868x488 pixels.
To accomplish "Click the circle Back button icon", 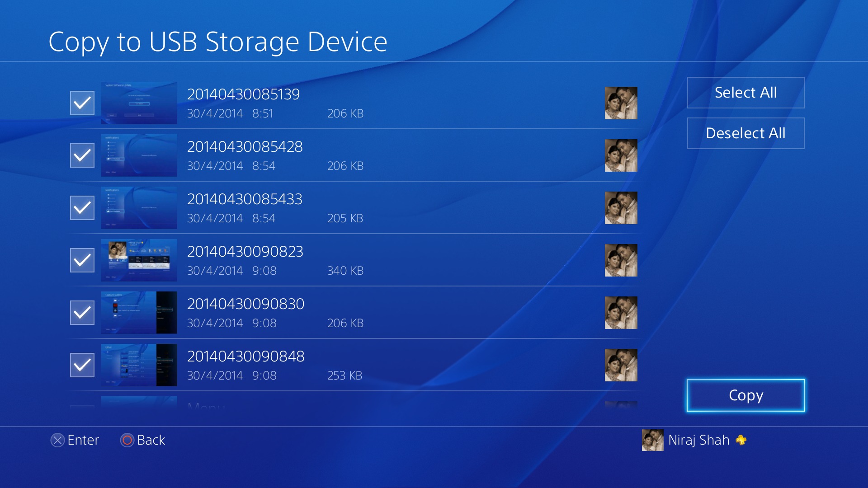I will [x=127, y=440].
